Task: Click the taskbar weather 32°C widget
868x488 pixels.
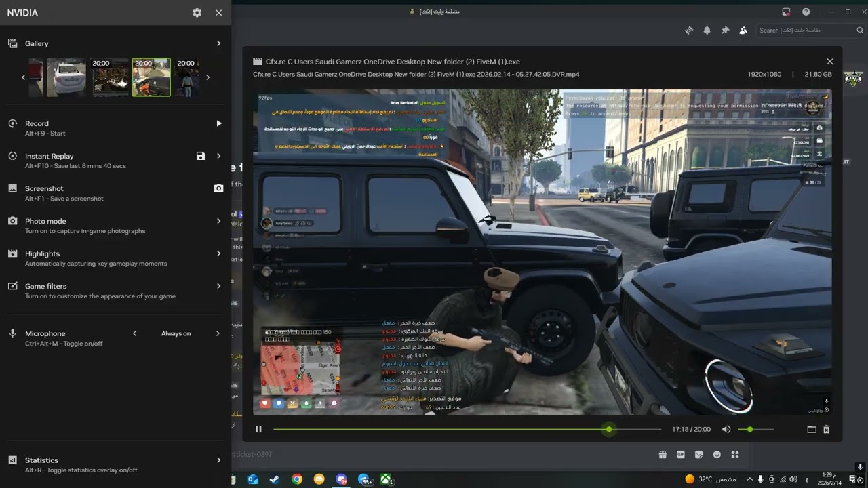Action: (x=710, y=479)
